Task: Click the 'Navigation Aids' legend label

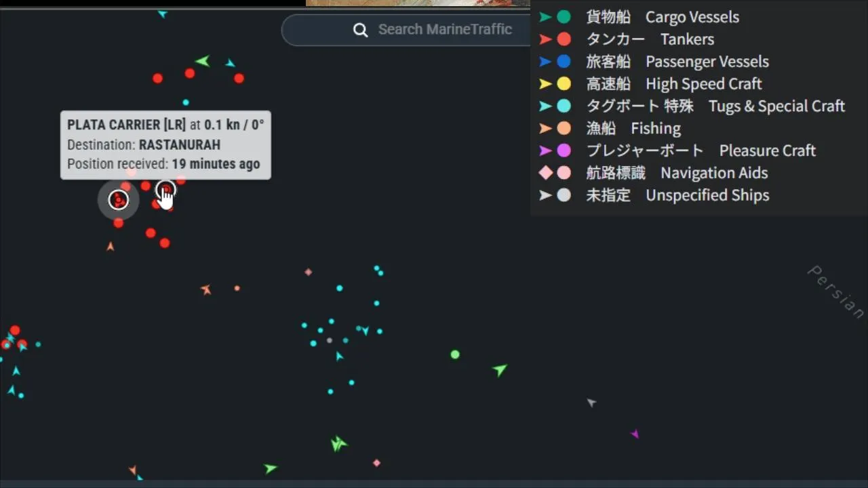Action: pyautogui.click(x=715, y=173)
